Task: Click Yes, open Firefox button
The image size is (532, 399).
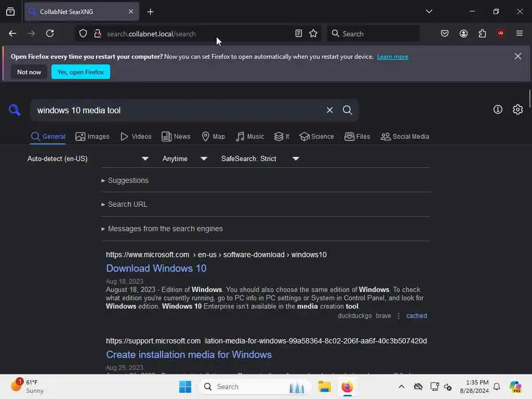Action: point(81,72)
